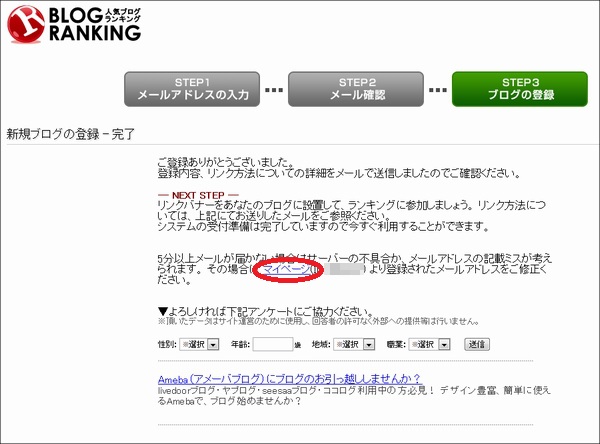
Task: Open the マイページ link
Action: [286, 269]
